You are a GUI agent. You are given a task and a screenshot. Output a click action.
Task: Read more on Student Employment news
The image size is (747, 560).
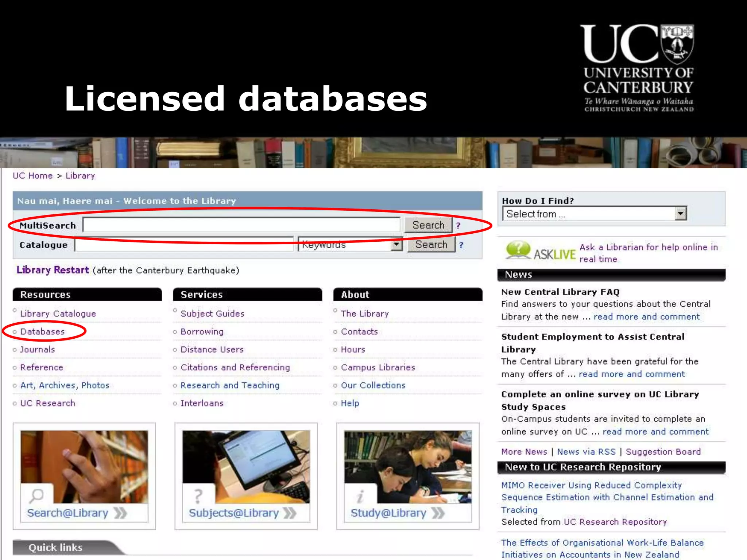point(632,374)
